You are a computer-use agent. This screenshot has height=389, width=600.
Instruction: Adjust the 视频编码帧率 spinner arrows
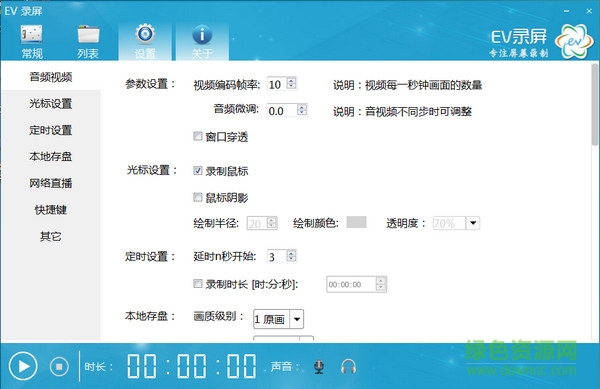point(292,84)
